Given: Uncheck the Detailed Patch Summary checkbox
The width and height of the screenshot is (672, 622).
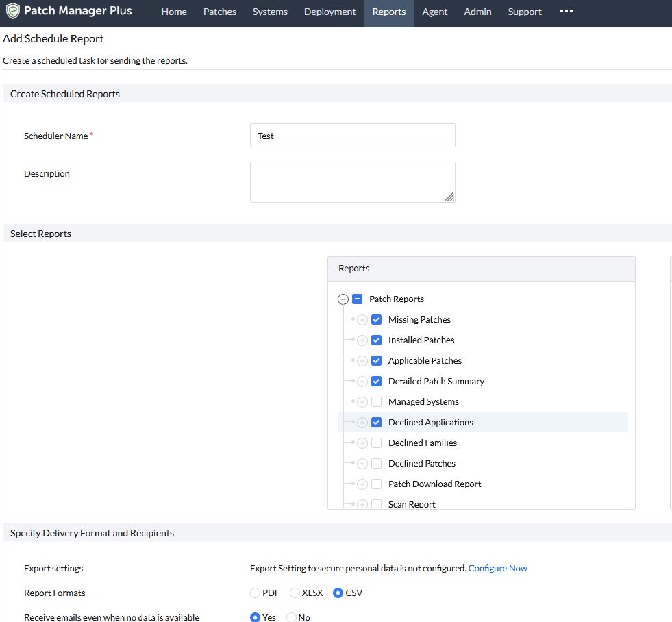Looking at the screenshot, I should point(376,381).
